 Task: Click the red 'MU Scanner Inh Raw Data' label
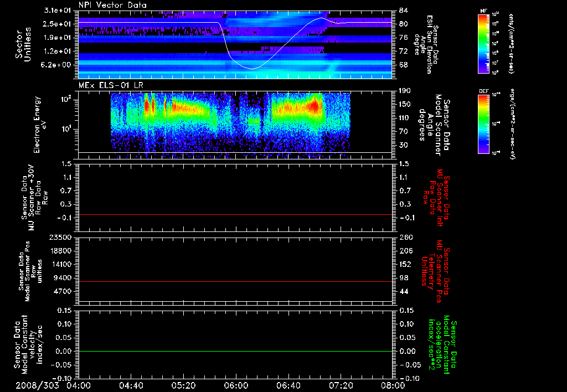pyautogui.click(x=436, y=198)
